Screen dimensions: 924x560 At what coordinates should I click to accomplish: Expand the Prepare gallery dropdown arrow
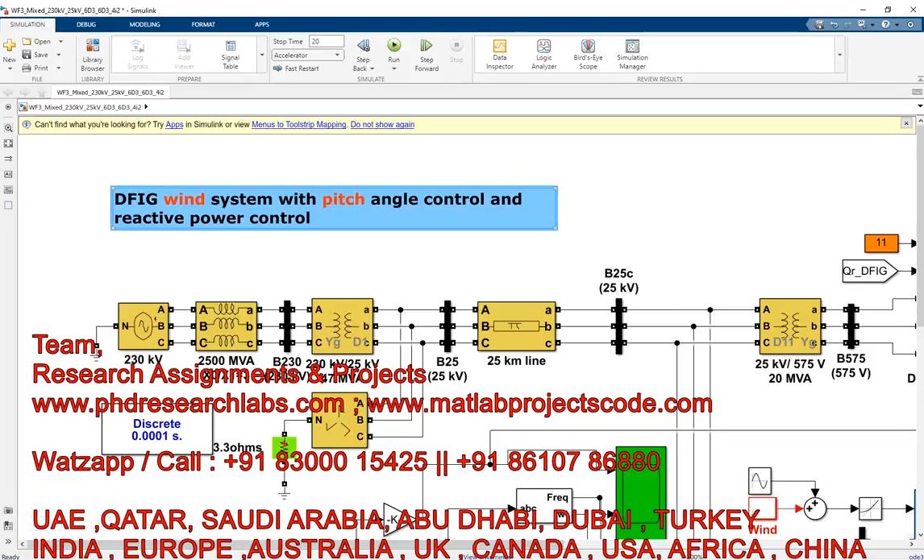pyautogui.click(x=262, y=56)
